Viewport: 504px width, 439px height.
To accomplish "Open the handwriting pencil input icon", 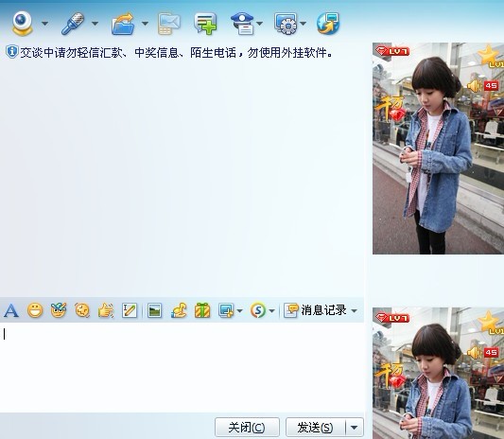I will (x=130, y=310).
